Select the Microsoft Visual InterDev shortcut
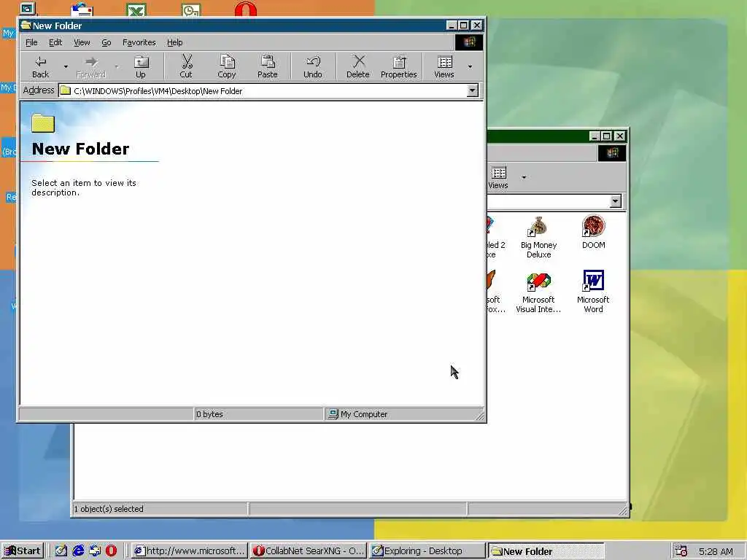747x560 pixels. 538,292
